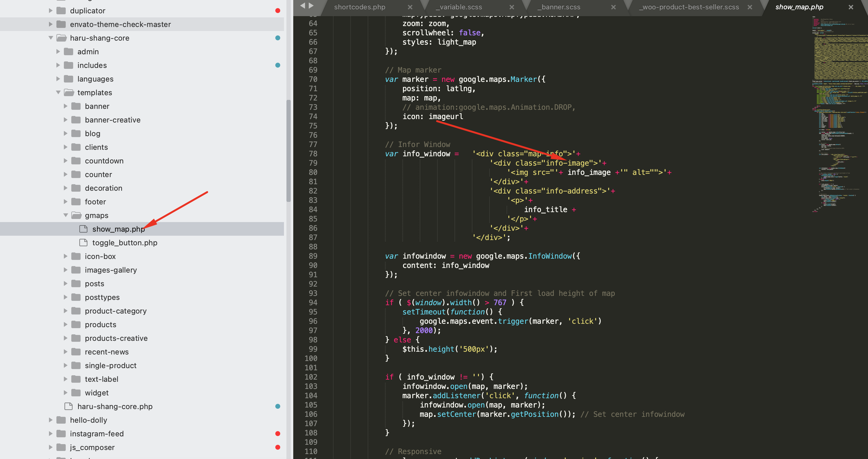Select the duplicator folder icon

coord(61,11)
